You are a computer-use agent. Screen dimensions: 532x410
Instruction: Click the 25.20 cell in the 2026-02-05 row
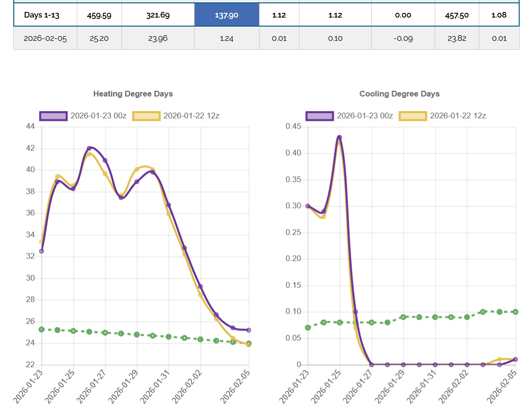click(x=99, y=38)
